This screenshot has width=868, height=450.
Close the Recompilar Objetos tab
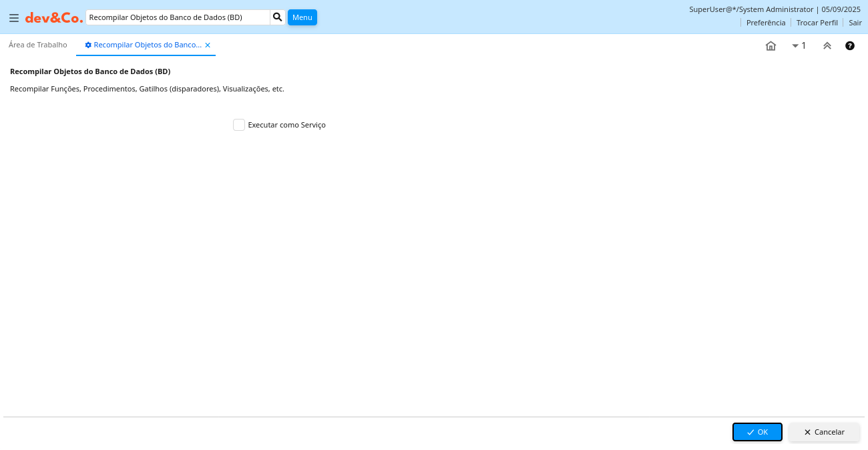[208, 45]
